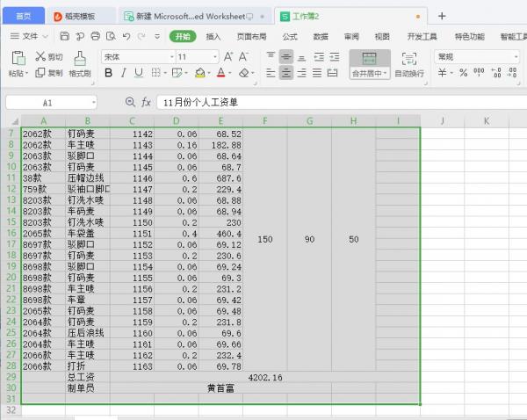Click distributed alignment icon
This screenshot has height=420, width=527.
click(332, 73)
